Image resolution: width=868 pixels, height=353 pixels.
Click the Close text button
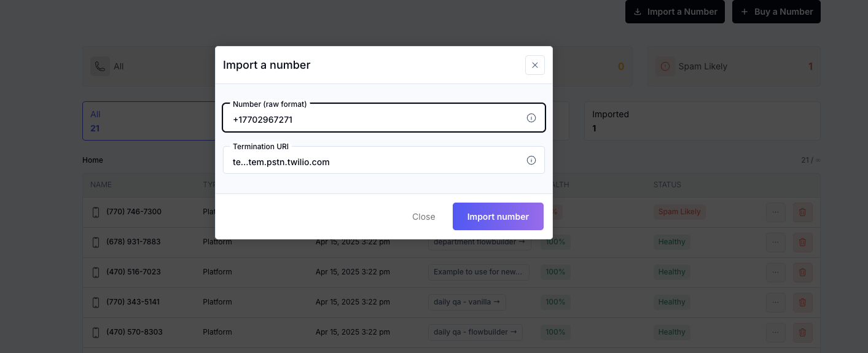[x=423, y=217]
